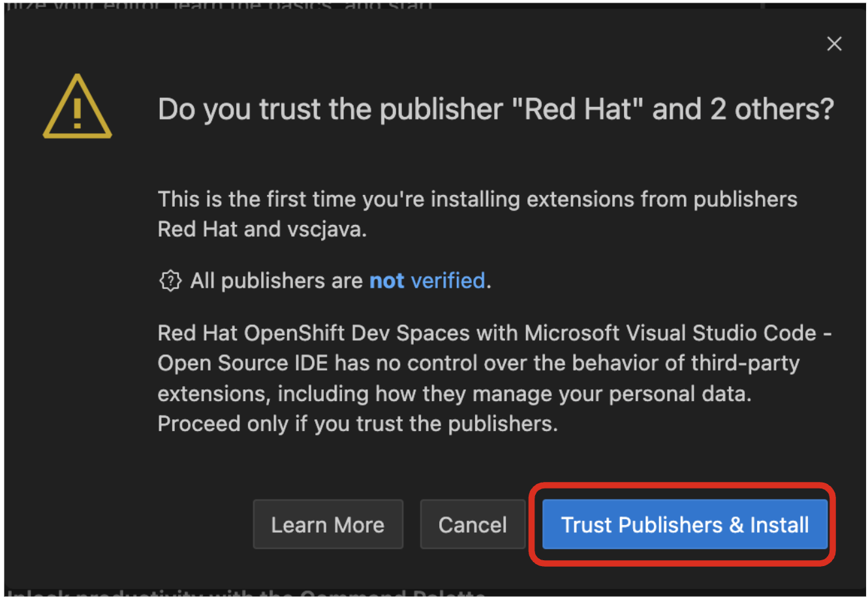Image resolution: width=868 pixels, height=600 pixels.
Task: Click the unverified publisher badge icon
Action: (x=170, y=281)
